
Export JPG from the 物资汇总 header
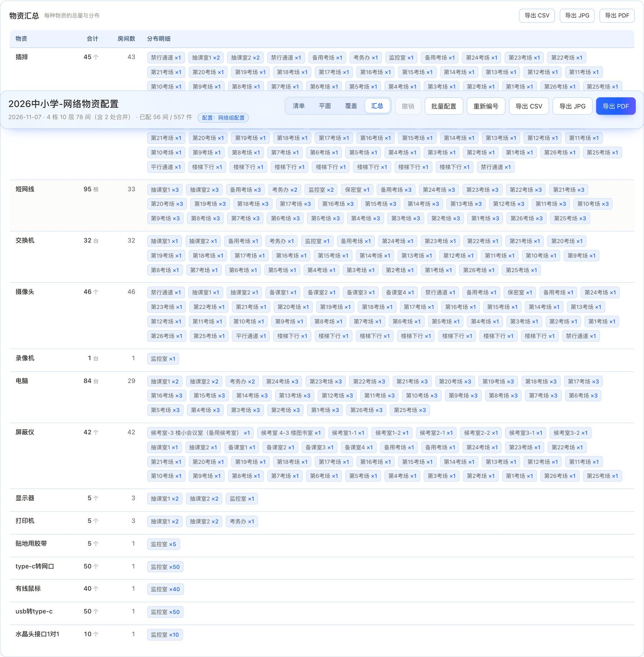coord(577,15)
